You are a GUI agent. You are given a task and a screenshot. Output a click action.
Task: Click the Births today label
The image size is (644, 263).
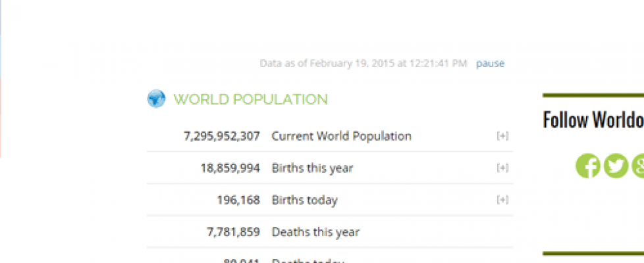coord(304,200)
